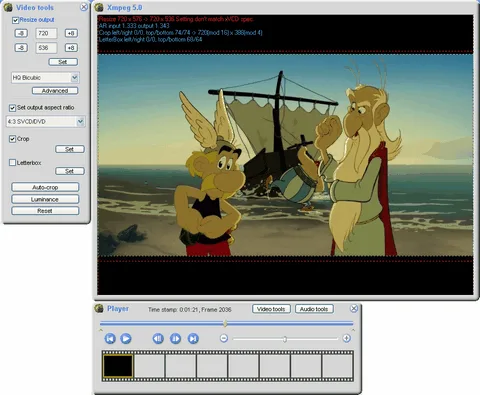Select the first black filmstrip thumbnail

(x=118, y=366)
